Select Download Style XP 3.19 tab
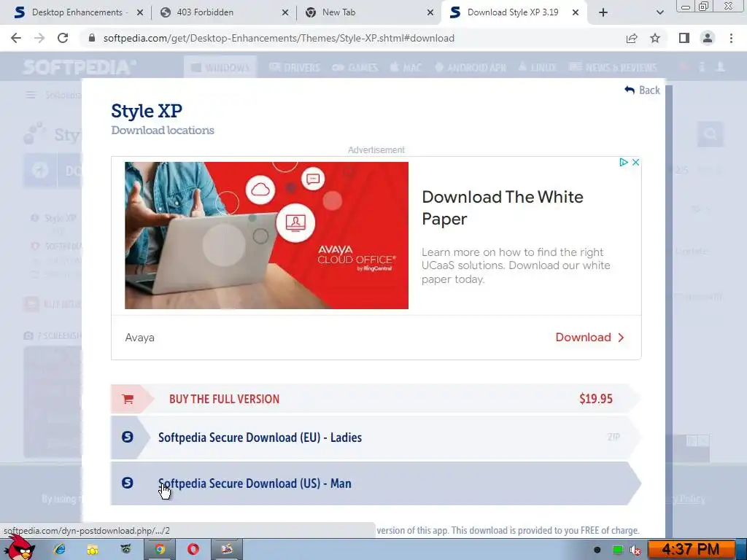The height and width of the screenshot is (560, 747). (513, 12)
